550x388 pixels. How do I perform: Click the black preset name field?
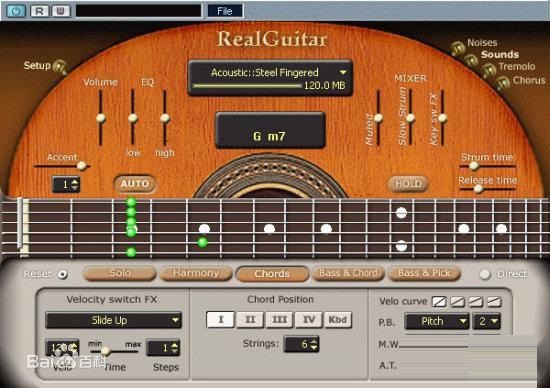click(139, 11)
